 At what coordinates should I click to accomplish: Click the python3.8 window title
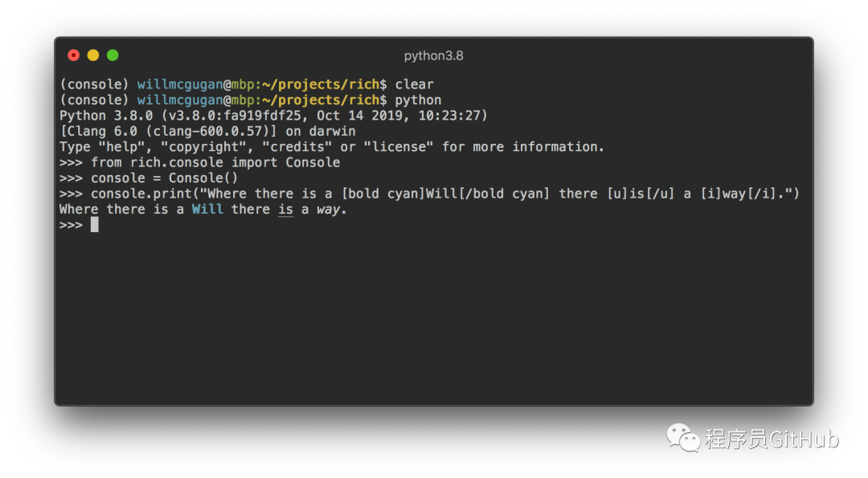click(x=433, y=55)
